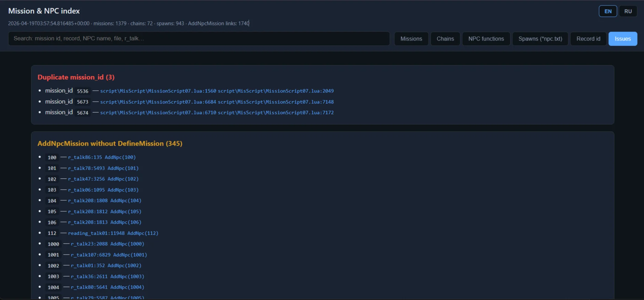Click the mission search input field
The width and height of the screenshot is (644, 300).
(199, 39)
